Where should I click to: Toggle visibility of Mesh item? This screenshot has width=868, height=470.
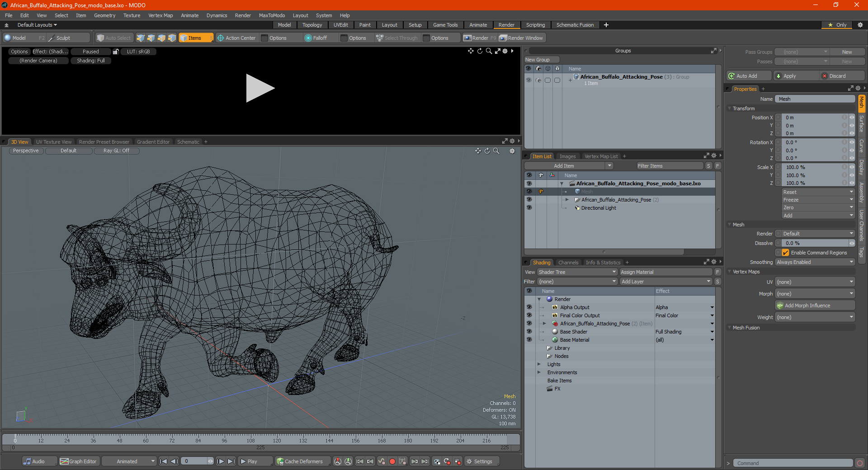tap(529, 192)
